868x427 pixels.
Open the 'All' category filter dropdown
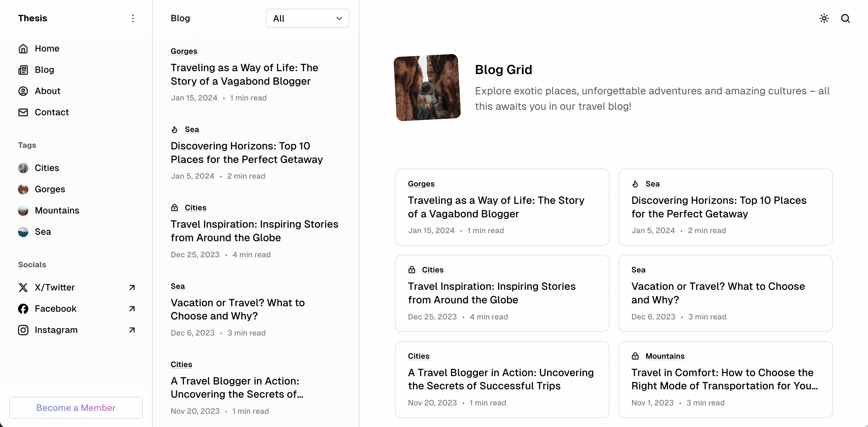click(307, 18)
